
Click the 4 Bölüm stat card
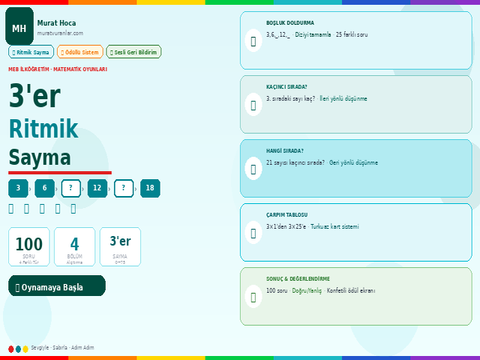75,247
